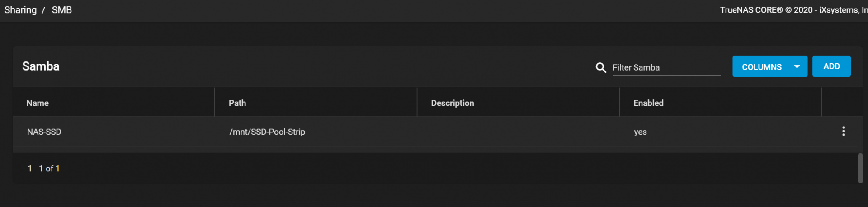Click the empty Description cell for NAS-SSD

[x=518, y=132]
